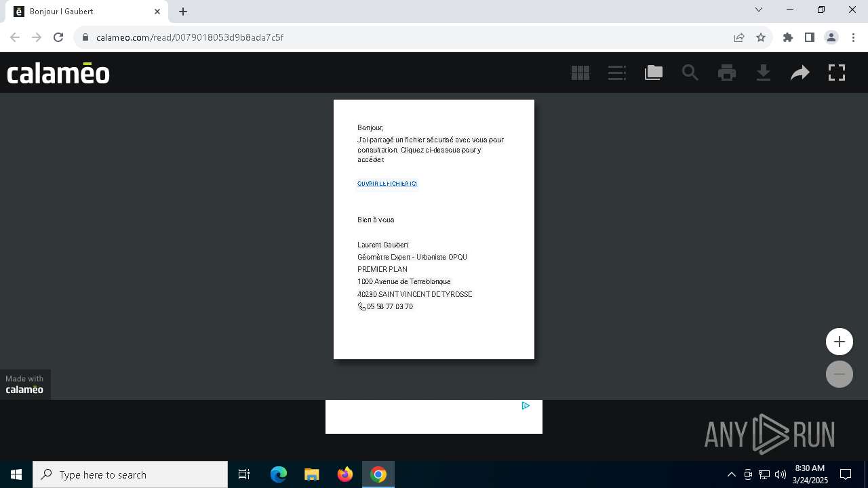Open the Calaméo thumbnails grid view
The height and width of the screenshot is (488, 868).
point(580,73)
